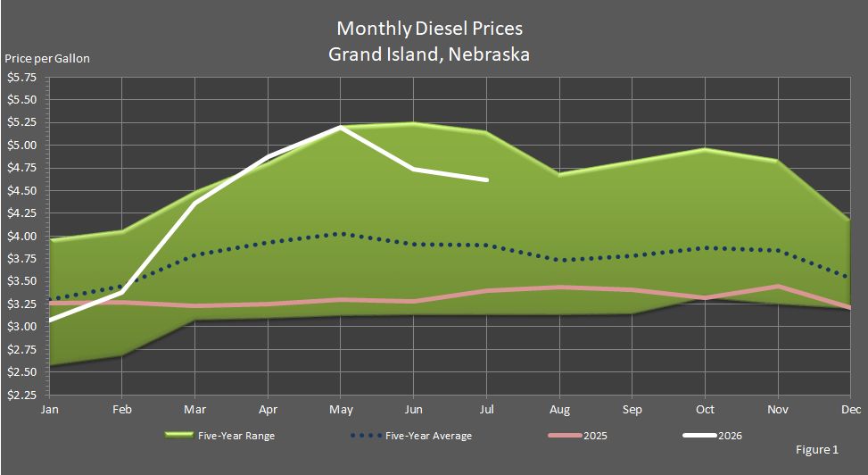This screenshot has width=868, height=475.
Task: Click the $4.50 y-axis label
Action: (21, 191)
